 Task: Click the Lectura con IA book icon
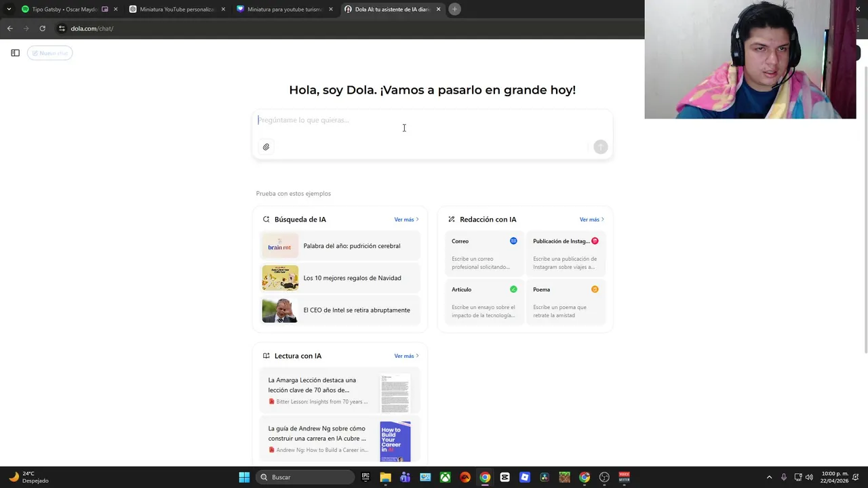[266, 356]
